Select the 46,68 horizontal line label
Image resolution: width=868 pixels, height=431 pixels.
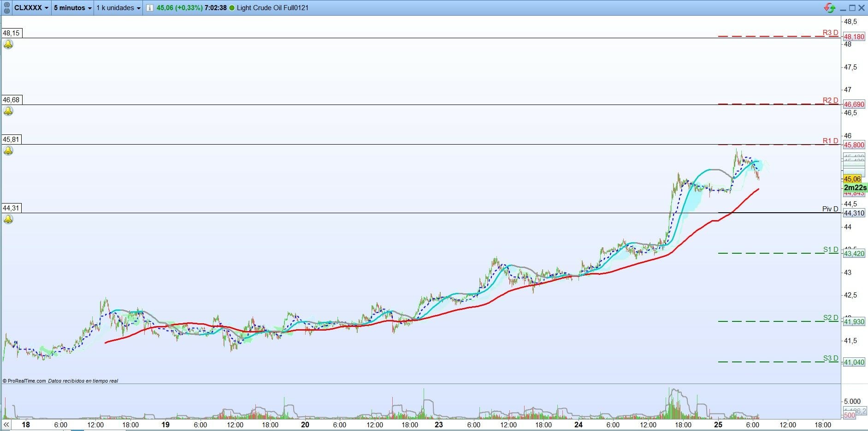[12, 100]
